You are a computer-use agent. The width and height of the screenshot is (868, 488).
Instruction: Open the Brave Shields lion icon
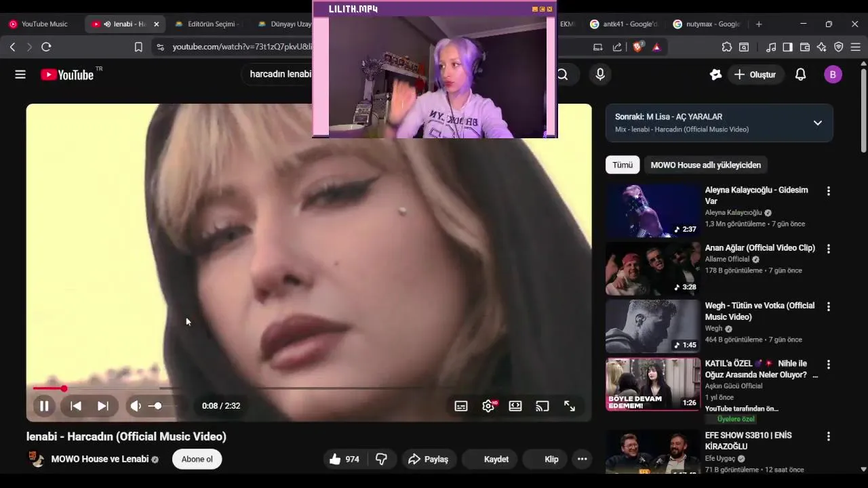click(637, 47)
